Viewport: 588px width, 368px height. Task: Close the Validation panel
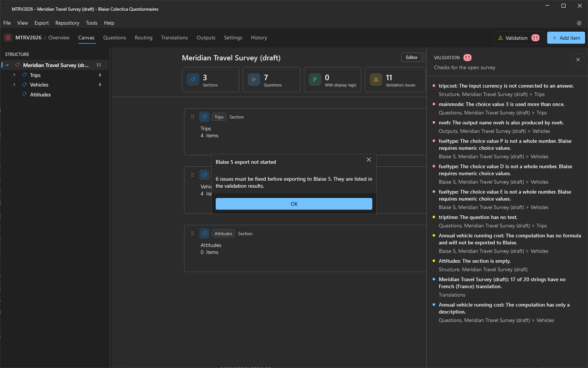coord(578,60)
